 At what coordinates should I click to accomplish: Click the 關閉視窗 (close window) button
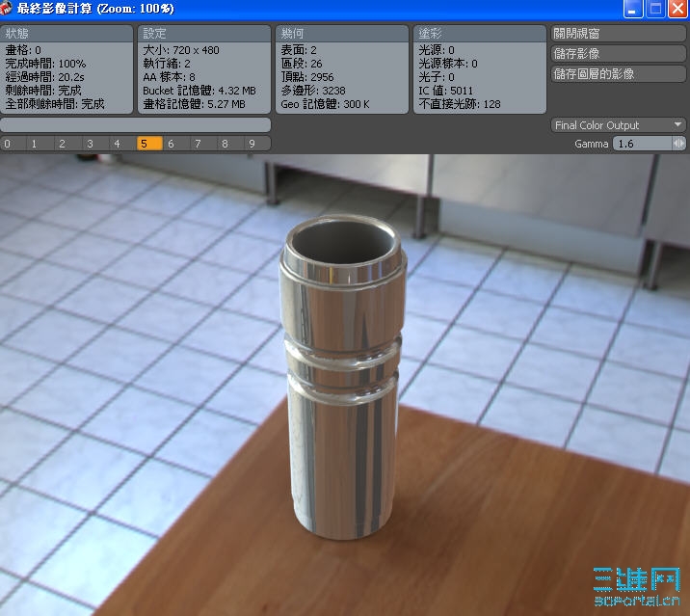(619, 34)
